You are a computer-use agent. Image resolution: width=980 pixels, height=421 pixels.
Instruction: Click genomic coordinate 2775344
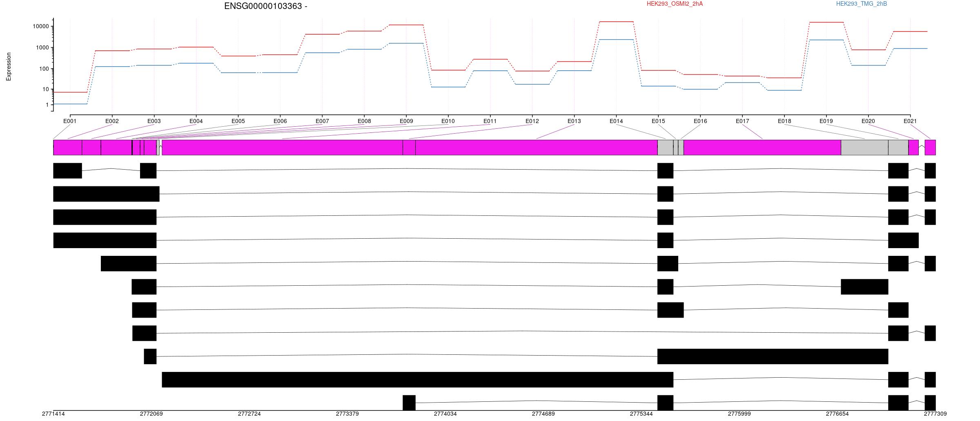coord(641,414)
